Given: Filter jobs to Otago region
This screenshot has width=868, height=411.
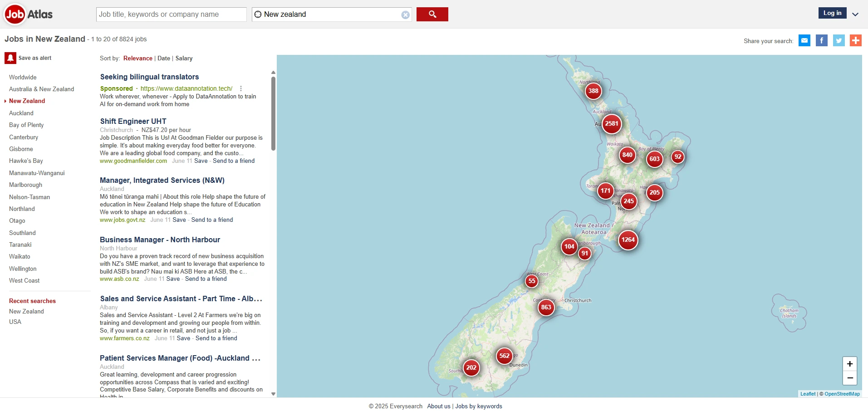Looking at the screenshot, I should tap(17, 220).
